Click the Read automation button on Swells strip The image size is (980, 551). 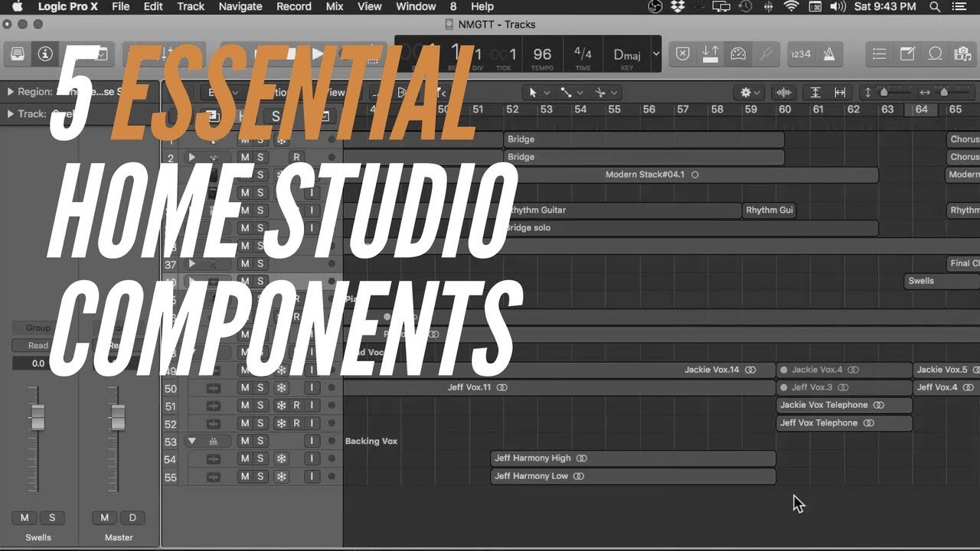coord(38,345)
